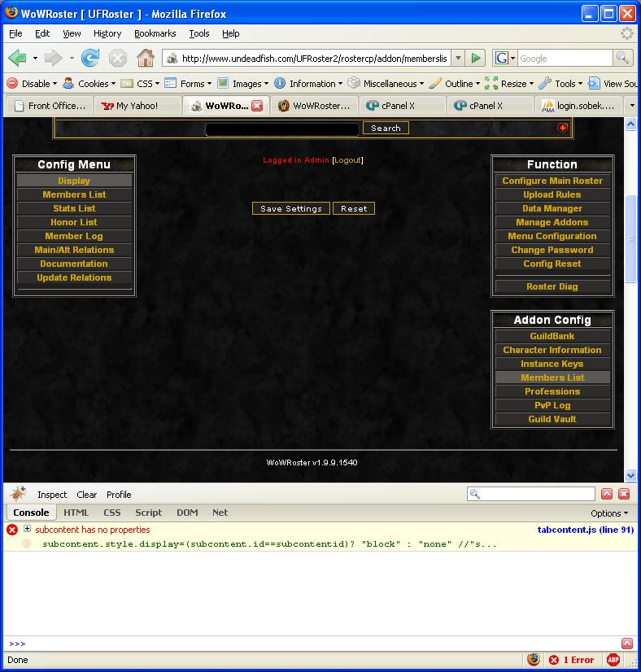Click the Save Settings button

(291, 209)
